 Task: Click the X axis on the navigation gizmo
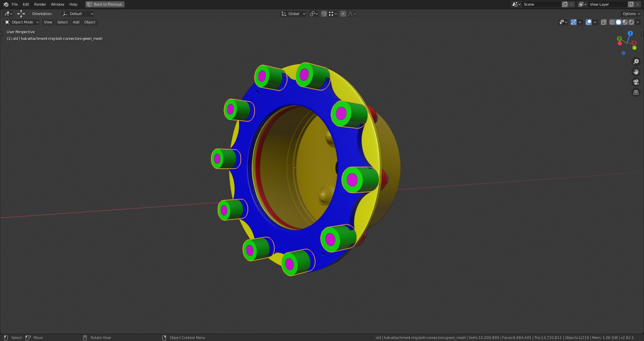point(634,43)
